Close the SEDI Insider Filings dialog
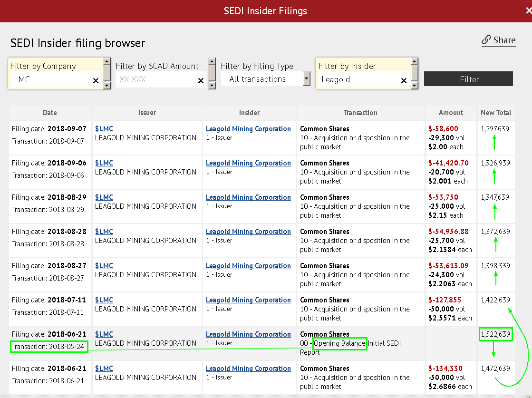532x398 pixels. [x=529, y=11]
